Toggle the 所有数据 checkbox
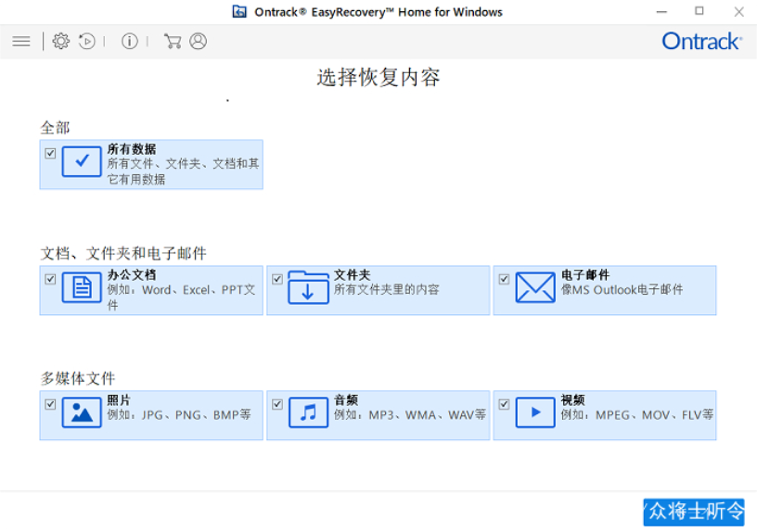The width and height of the screenshot is (757, 532). [x=51, y=153]
